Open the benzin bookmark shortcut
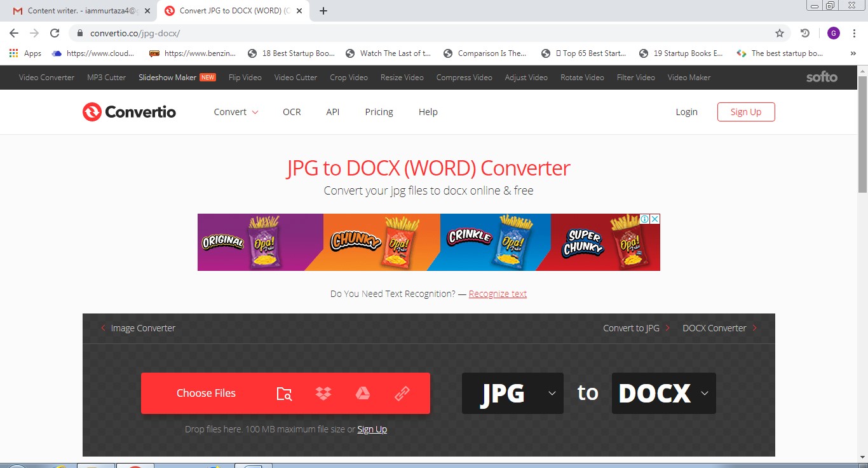Viewport: 868px width, 468px height. click(193, 53)
